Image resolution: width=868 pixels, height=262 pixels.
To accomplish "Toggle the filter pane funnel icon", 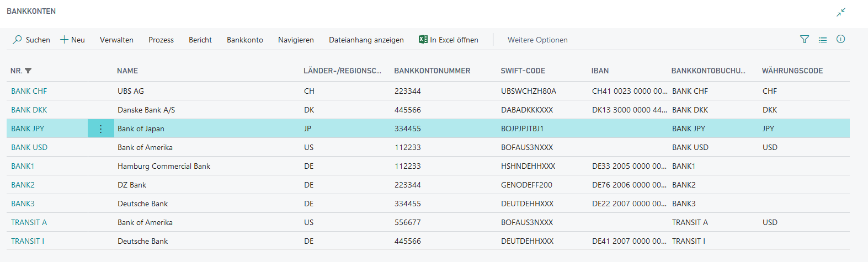I will click(x=805, y=39).
